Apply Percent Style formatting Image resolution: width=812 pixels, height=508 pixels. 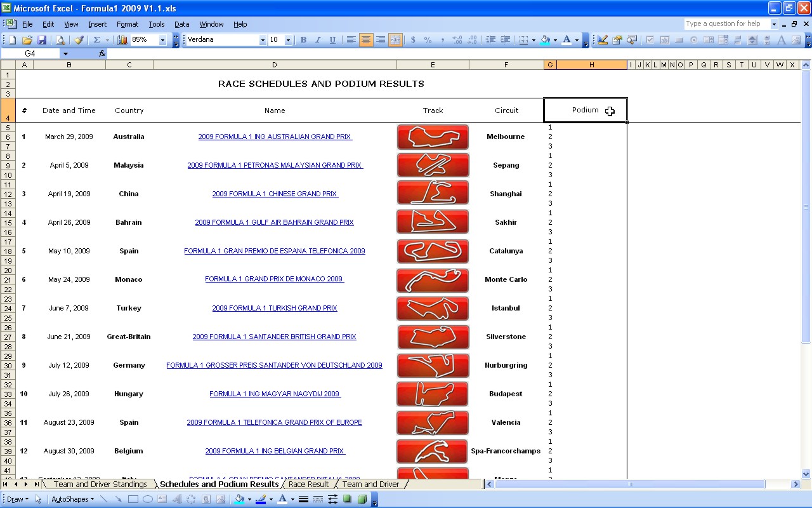[428, 39]
